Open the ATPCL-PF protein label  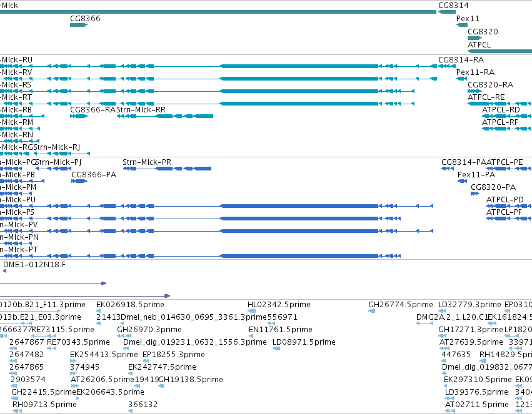point(504,212)
